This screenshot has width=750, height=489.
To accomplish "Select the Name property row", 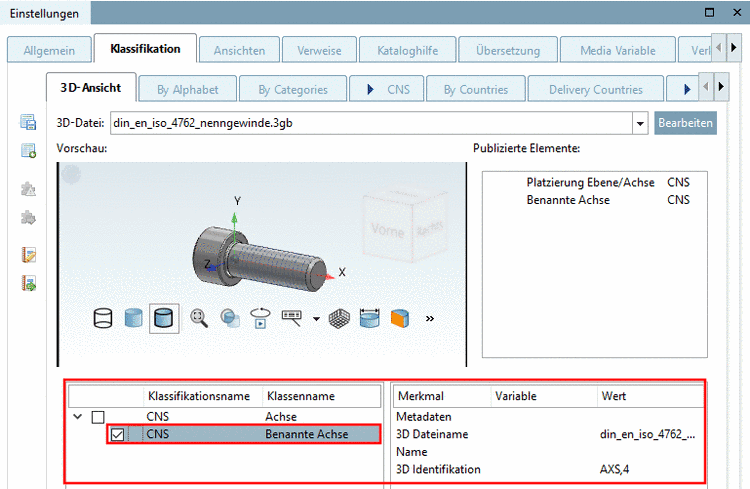I will 548,452.
